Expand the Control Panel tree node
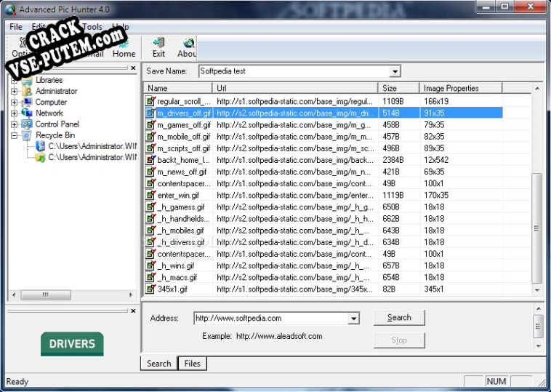Image resolution: width=551 pixels, height=392 pixels. pos(14,124)
